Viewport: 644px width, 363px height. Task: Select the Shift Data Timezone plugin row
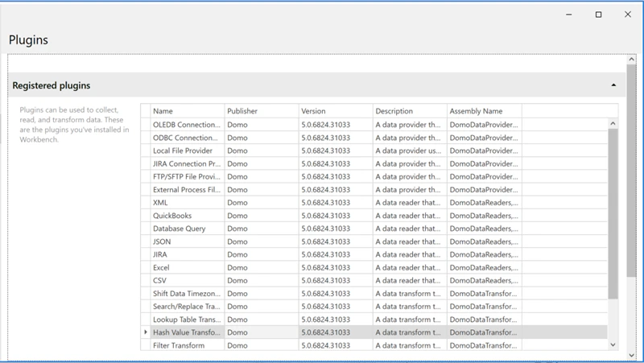[374, 294]
